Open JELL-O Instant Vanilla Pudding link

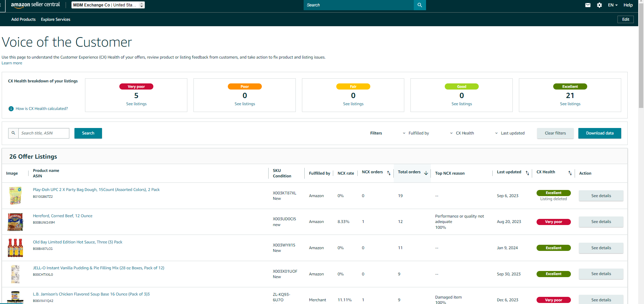(x=99, y=268)
